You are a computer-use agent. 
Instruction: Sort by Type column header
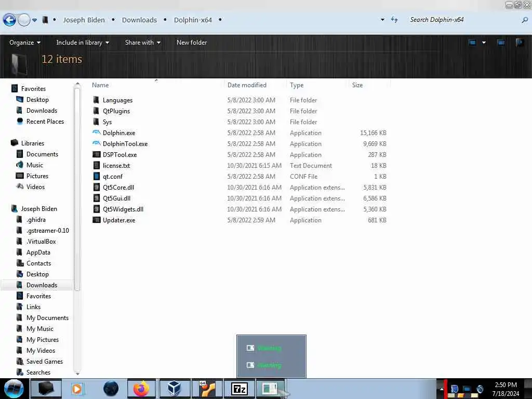pyautogui.click(x=297, y=85)
